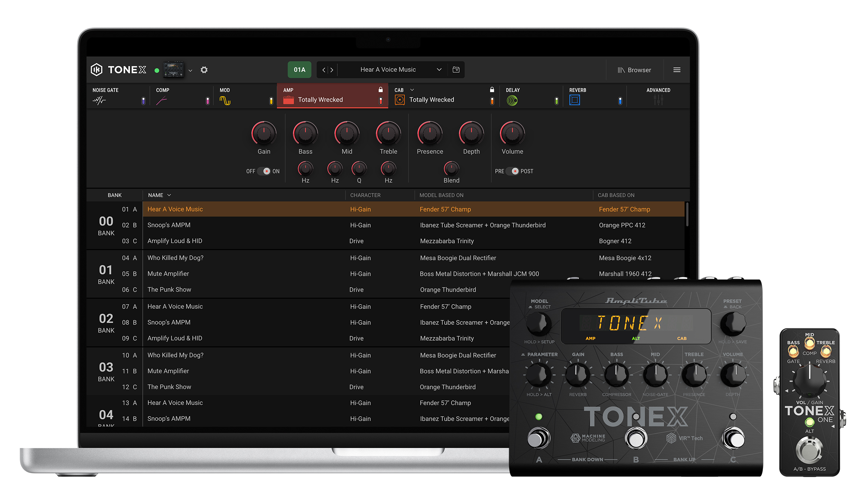Click the CAB speaker icon
This screenshot has width=866, height=504.
pyautogui.click(x=399, y=100)
